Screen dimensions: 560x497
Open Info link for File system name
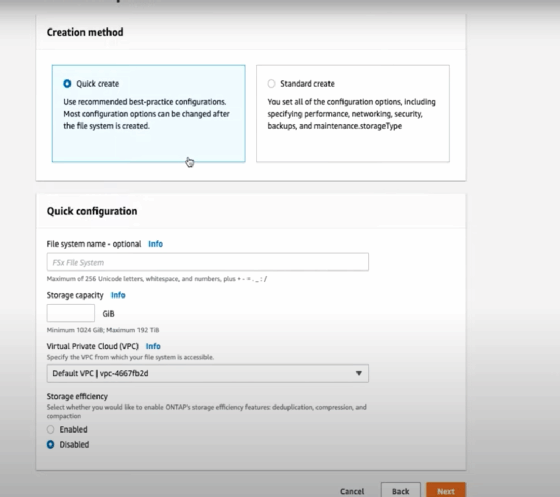coord(155,244)
